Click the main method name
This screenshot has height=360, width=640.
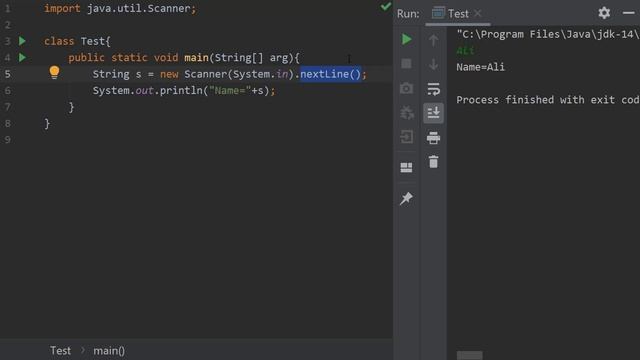(x=196, y=58)
